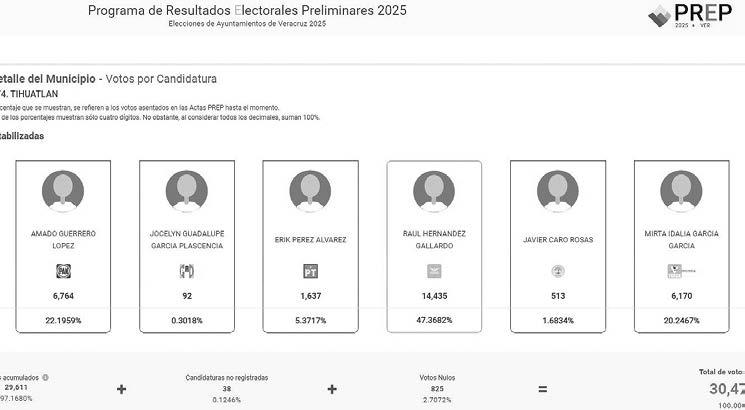Click the Candidaturas no registradas total

226,387
